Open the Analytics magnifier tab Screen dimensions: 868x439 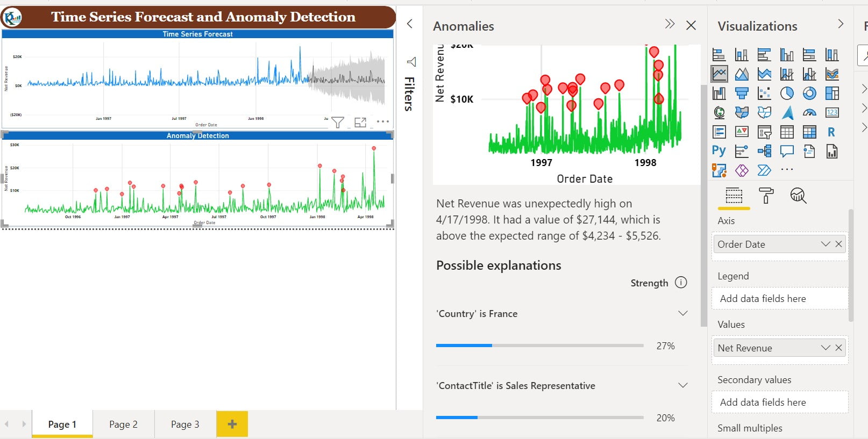(798, 196)
